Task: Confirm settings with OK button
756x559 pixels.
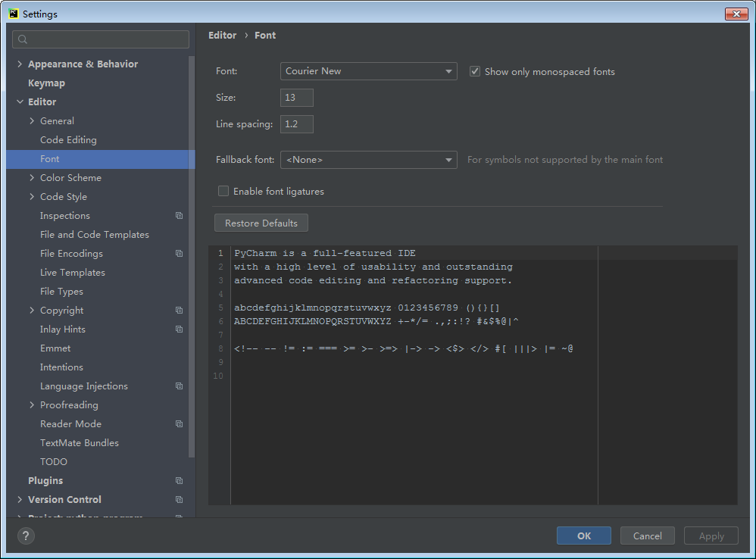Action: point(584,536)
